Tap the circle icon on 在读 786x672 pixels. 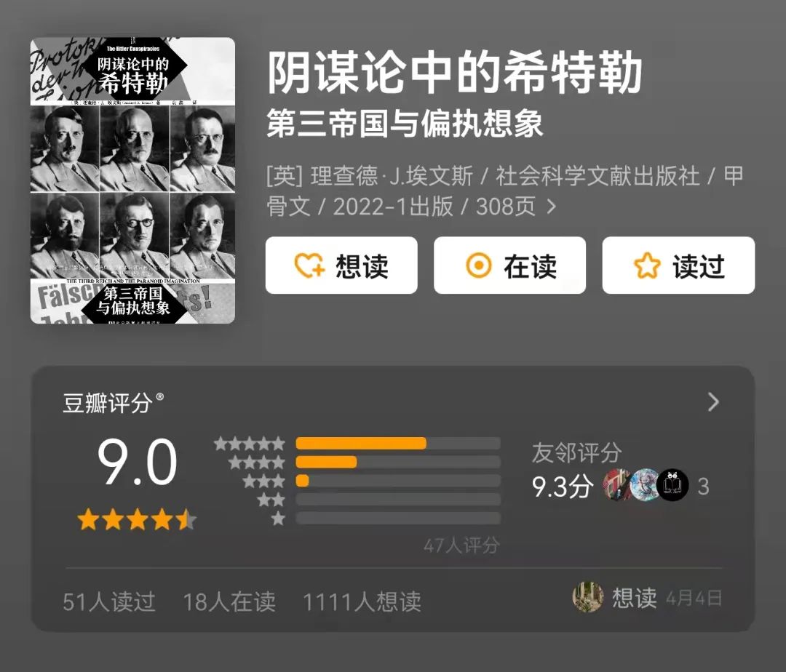(479, 265)
